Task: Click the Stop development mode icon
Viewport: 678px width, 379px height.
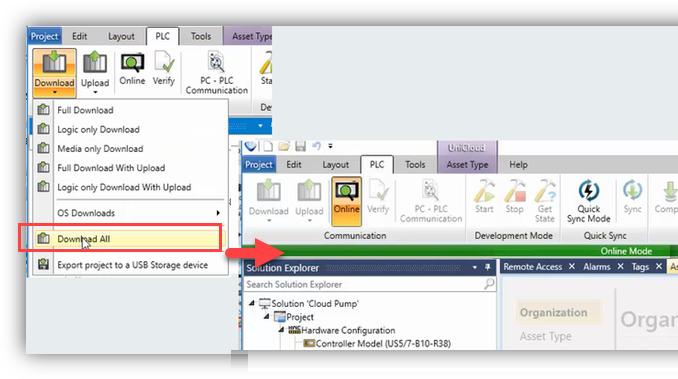Action: click(x=514, y=197)
